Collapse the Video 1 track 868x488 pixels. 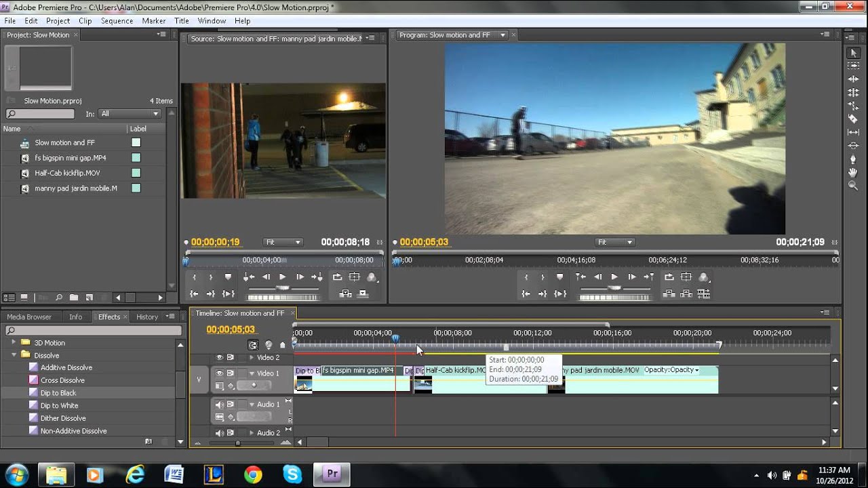[252, 373]
